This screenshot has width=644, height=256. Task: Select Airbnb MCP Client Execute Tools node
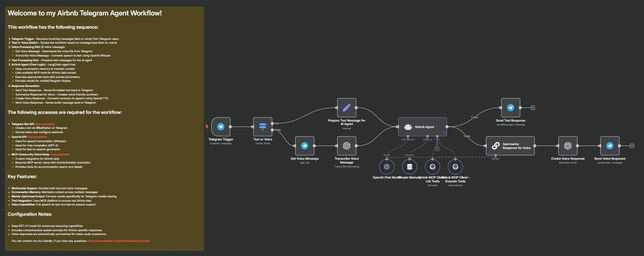click(x=455, y=167)
